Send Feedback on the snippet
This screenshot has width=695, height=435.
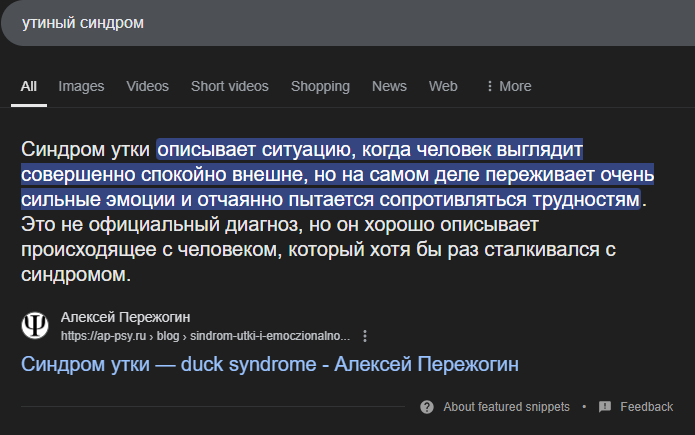click(646, 407)
